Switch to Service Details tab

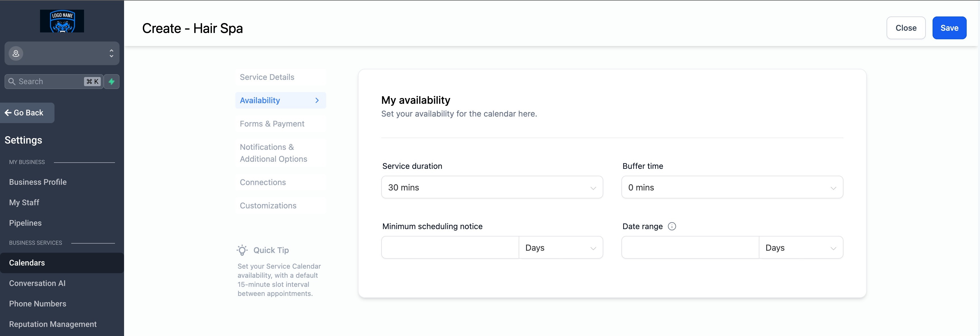click(267, 77)
